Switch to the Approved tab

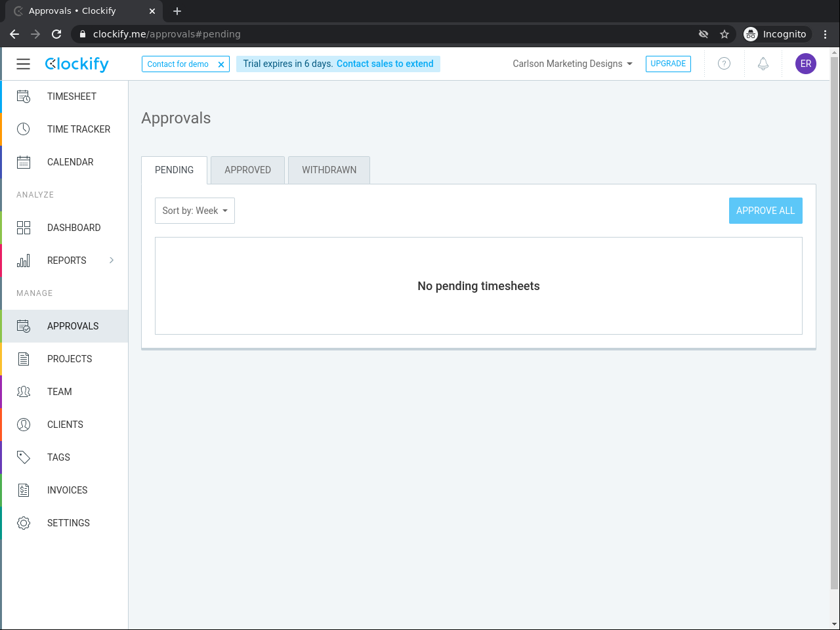coord(247,170)
